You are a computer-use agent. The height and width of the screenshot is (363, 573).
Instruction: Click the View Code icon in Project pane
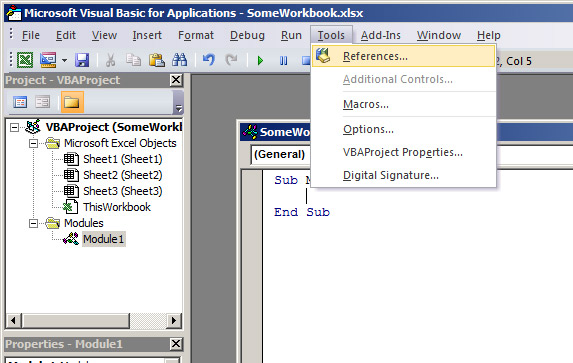20,102
